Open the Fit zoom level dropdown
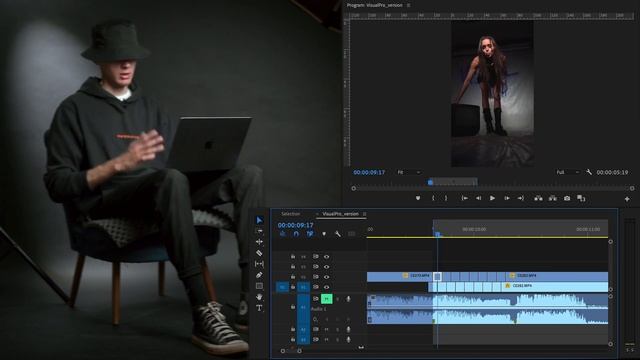The width and height of the screenshot is (640, 360). 408,172
